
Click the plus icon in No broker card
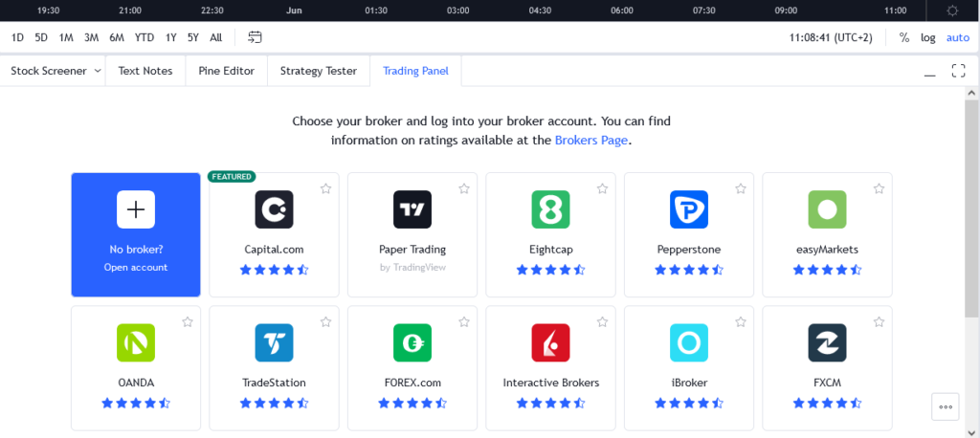click(x=136, y=209)
